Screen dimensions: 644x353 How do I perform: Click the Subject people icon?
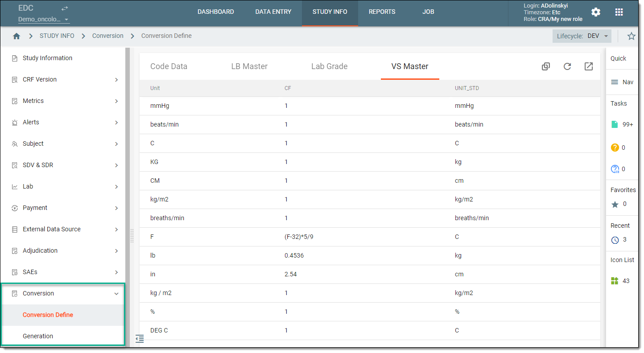tap(15, 144)
